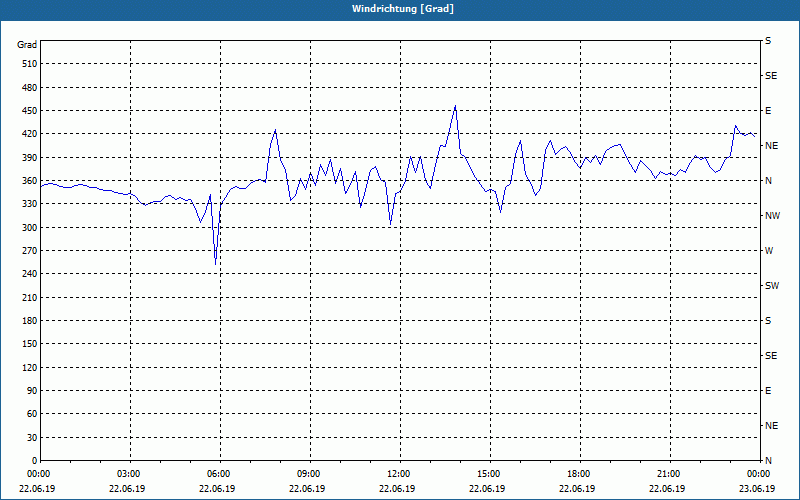Click the 300 y-axis value
Screen dimensions: 800x500
point(29,228)
